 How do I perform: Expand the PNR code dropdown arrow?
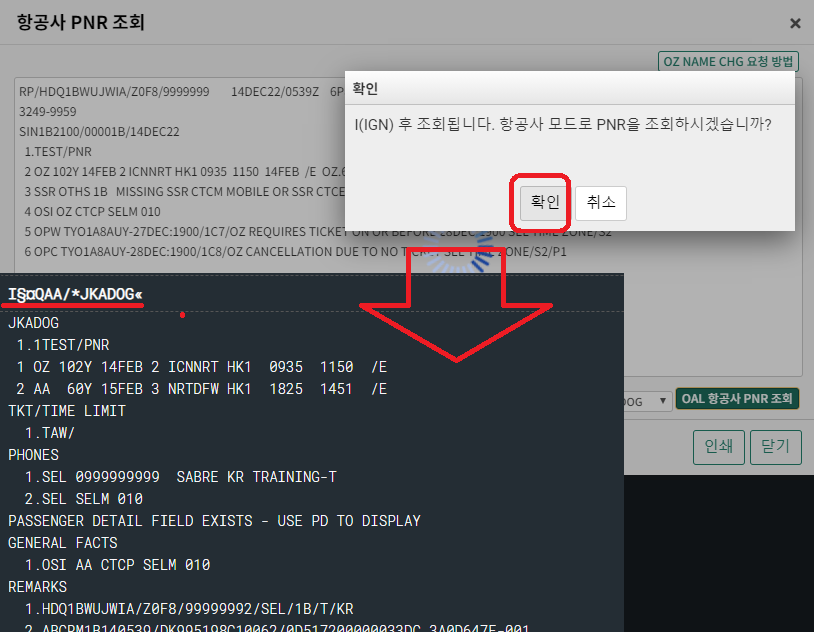tap(661, 401)
